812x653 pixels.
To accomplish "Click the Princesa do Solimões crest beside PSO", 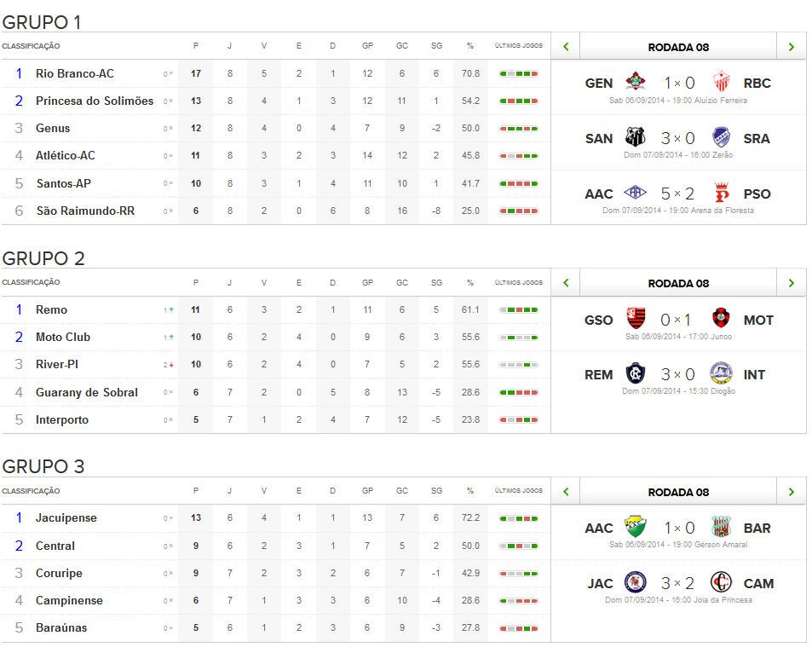I will [x=723, y=194].
